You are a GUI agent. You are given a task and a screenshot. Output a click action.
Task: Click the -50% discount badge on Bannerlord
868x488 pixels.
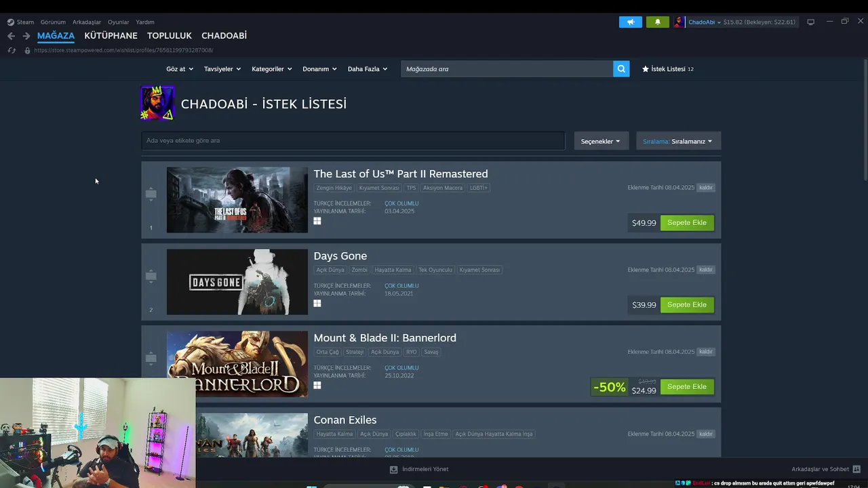point(609,387)
